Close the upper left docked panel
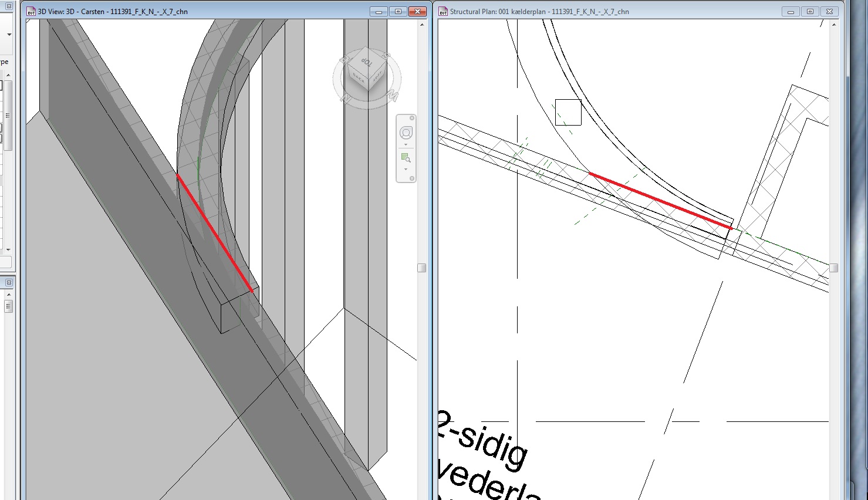 click(9, 6)
